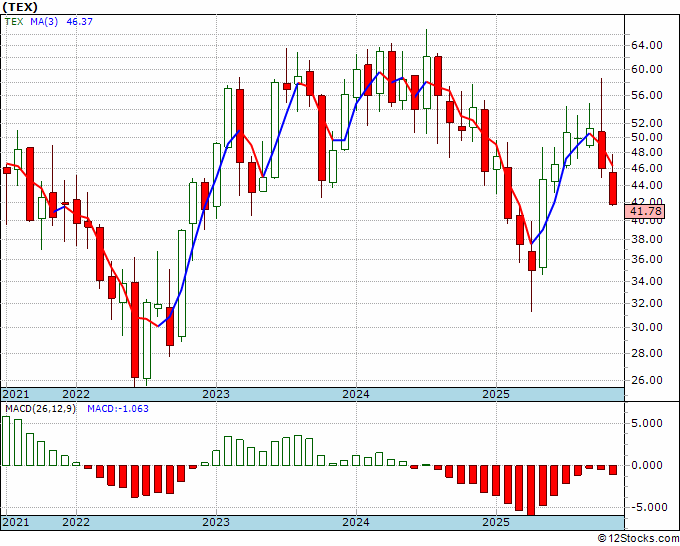Click the 26.00 price axis label
The image size is (680, 546).
[646, 380]
